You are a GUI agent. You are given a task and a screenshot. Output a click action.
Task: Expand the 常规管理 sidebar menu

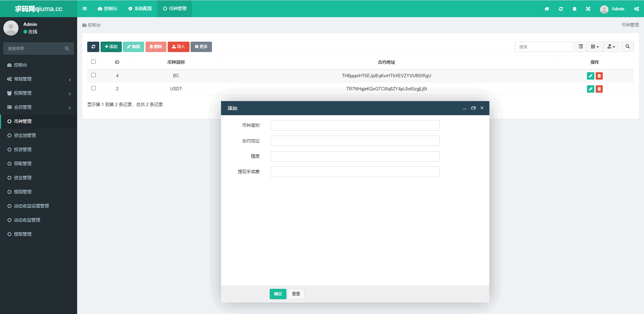[x=39, y=79]
